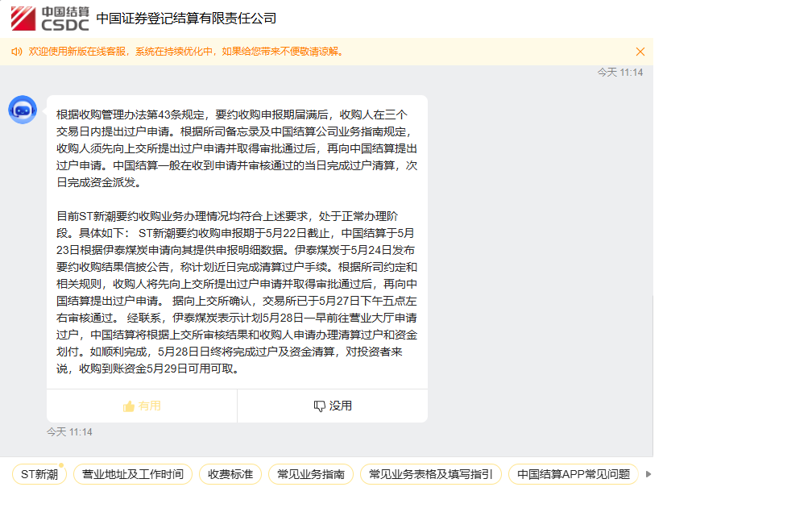Click the second paragraph starting 目前ST新潮要约收购
Image resolution: width=812 pixels, height=508 pixels.
(x=237, y=292)
